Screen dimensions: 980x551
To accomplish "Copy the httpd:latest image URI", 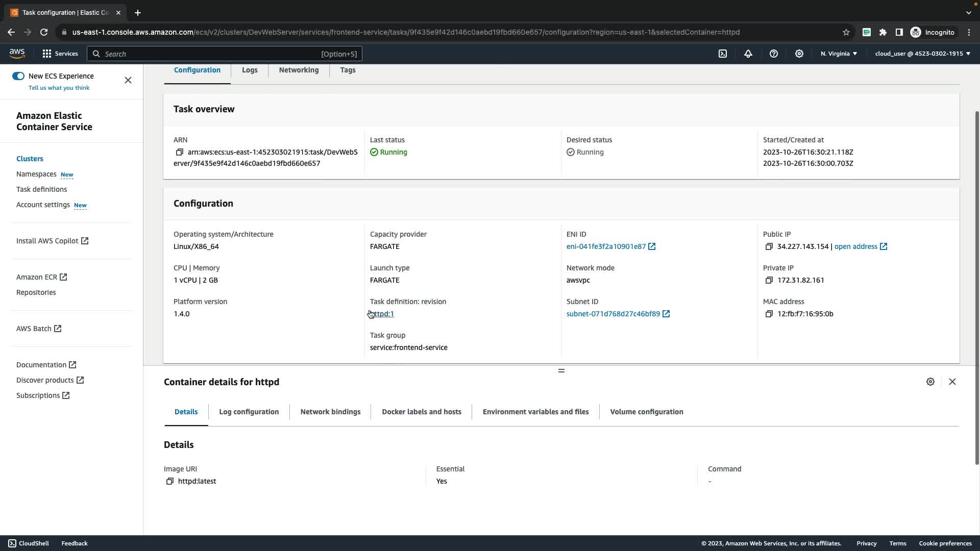I will pyautogui.click(x=170, y=481).
